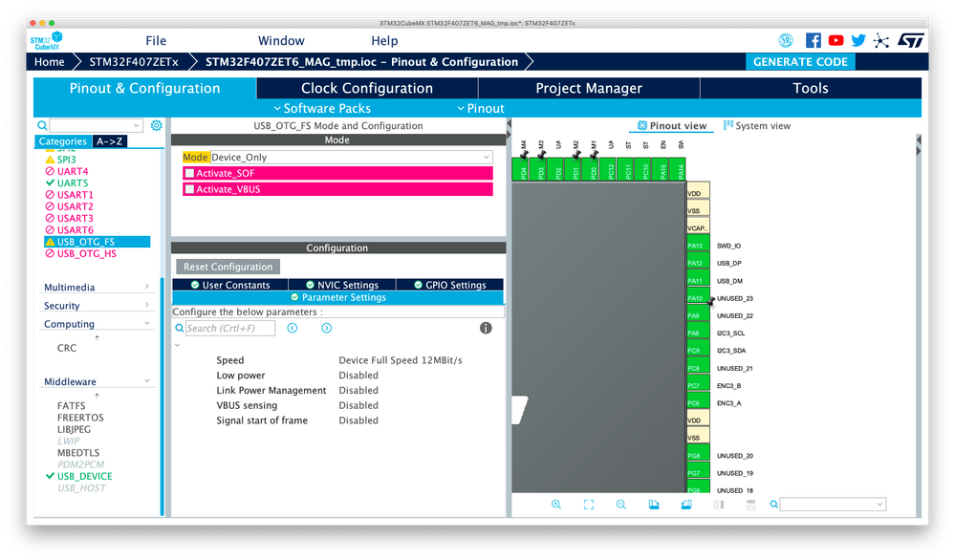Screen dimensions: 955x560
Task: Open the Mode Device_Only dropdown
Action: (x=351, y=157)
